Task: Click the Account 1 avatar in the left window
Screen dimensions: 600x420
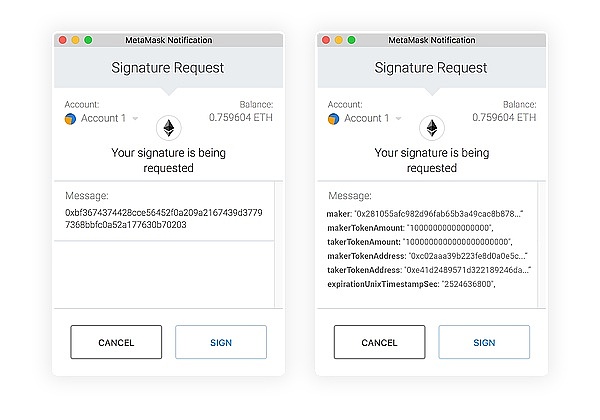Action: coord(70,118)
